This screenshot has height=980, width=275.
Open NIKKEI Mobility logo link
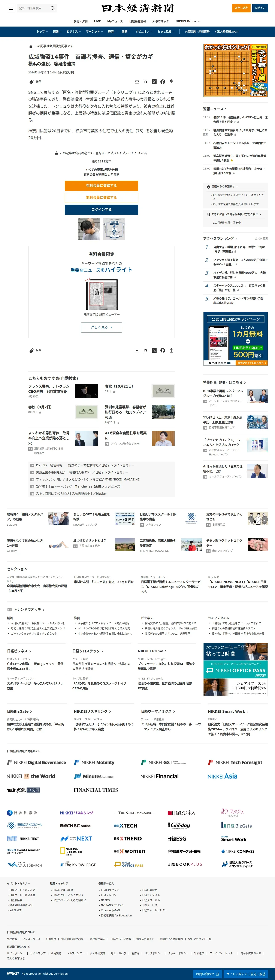pyautogui.click(x=94, y=762)
